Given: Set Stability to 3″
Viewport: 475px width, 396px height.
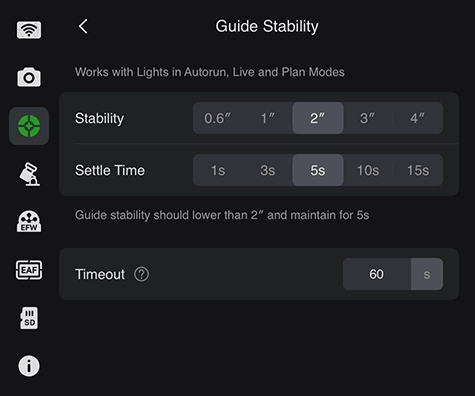Looking at the screenshot, I should [x=368, y=118].
